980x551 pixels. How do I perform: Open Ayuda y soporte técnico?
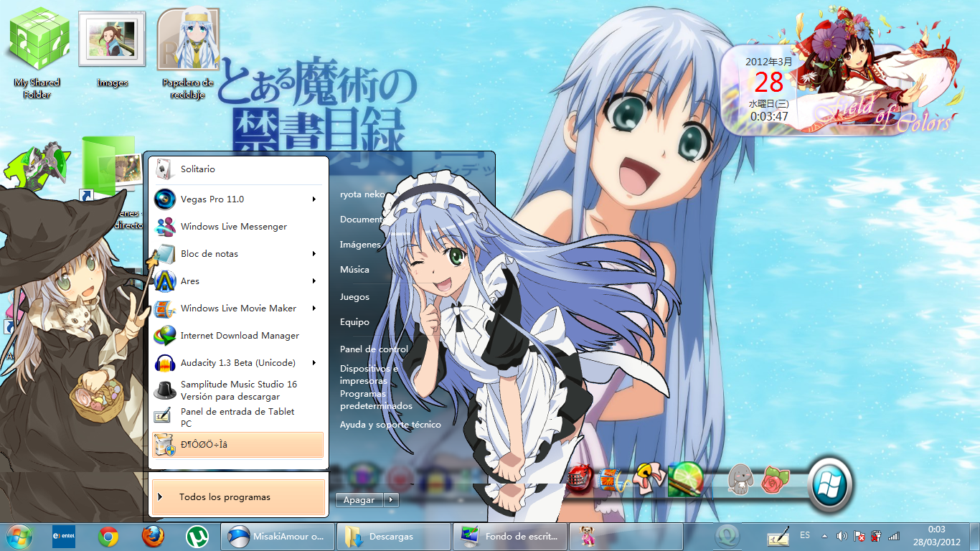click(390, 425)
